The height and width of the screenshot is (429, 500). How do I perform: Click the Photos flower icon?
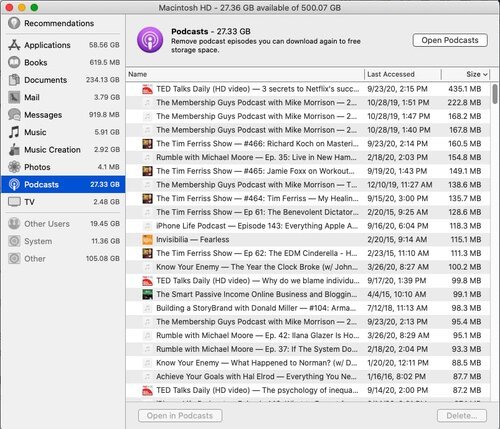coord(14,167)
